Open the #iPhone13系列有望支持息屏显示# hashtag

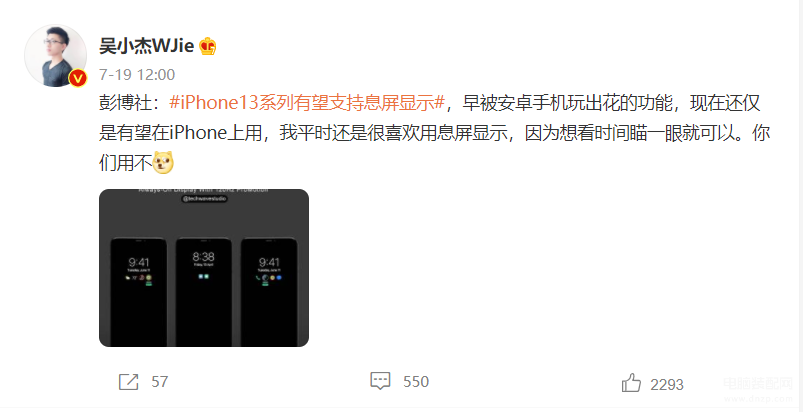pos(306,104)
